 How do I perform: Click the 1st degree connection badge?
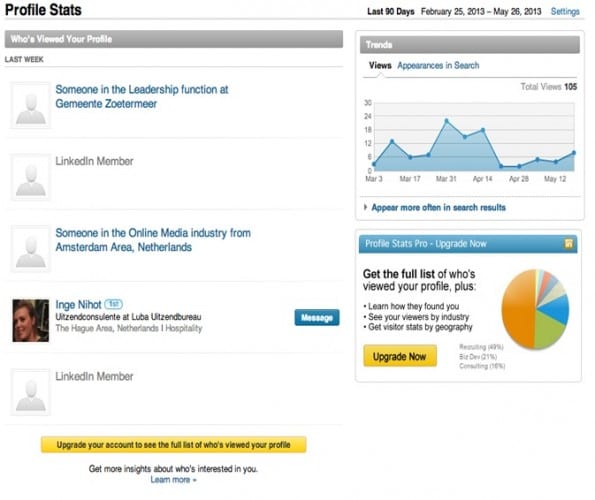113,304
